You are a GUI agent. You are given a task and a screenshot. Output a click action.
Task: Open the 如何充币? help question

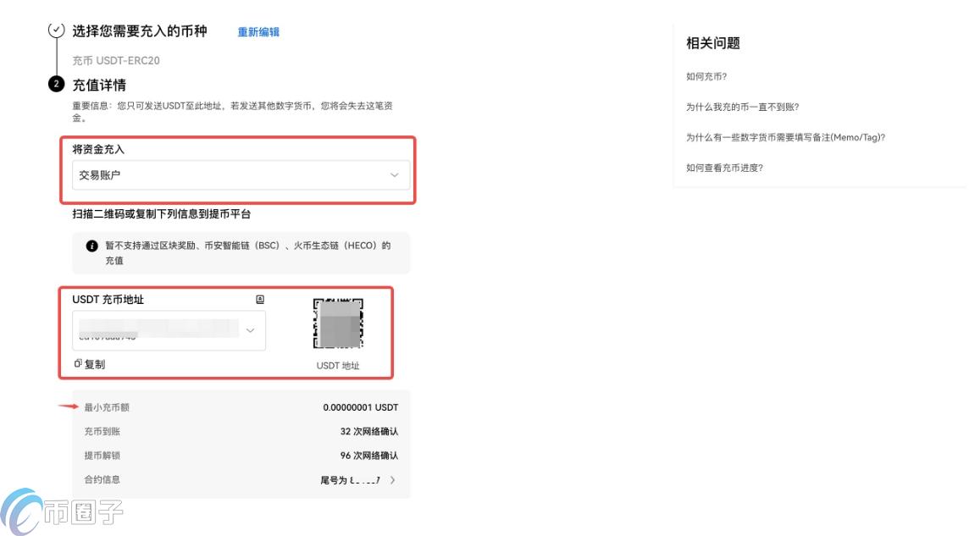click(x=706, y=76)
